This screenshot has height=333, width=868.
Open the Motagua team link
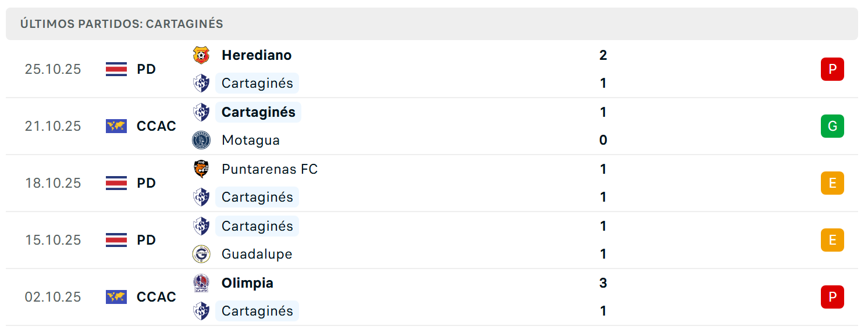251,140
